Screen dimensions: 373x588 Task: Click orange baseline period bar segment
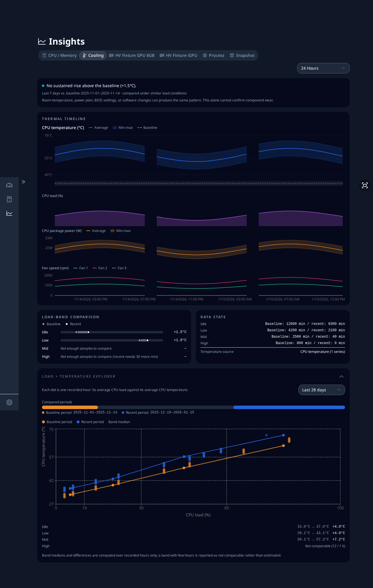point(70,407)
